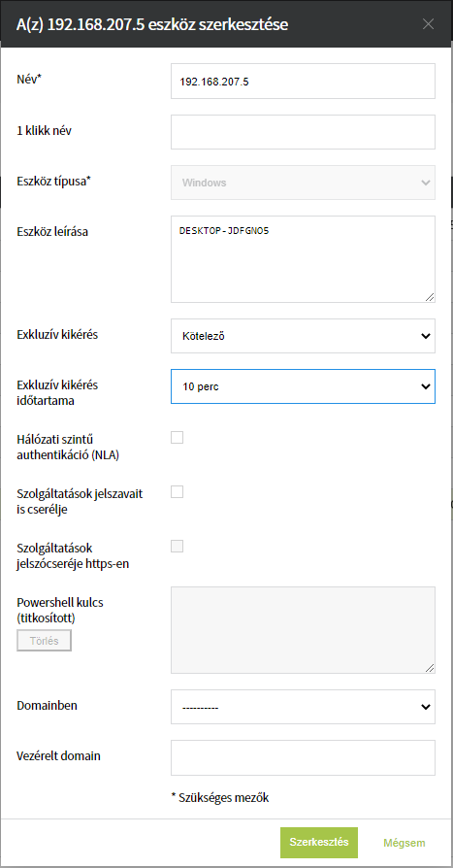The height and width of the screenshot is (868, 453).
Task: Expand the Exkluzív kikérés Kötelező dropdown
Action: pyautogui.click(x=303, y=336)
